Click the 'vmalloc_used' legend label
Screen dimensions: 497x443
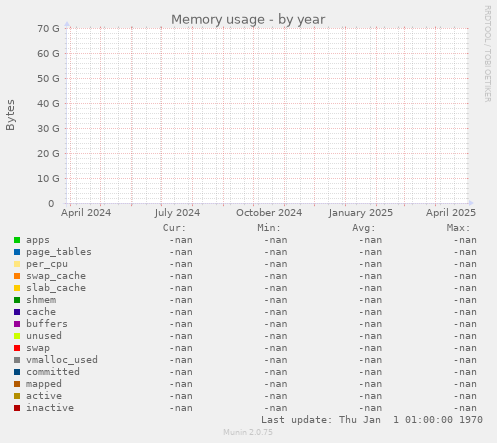click(x=62, y=360)
